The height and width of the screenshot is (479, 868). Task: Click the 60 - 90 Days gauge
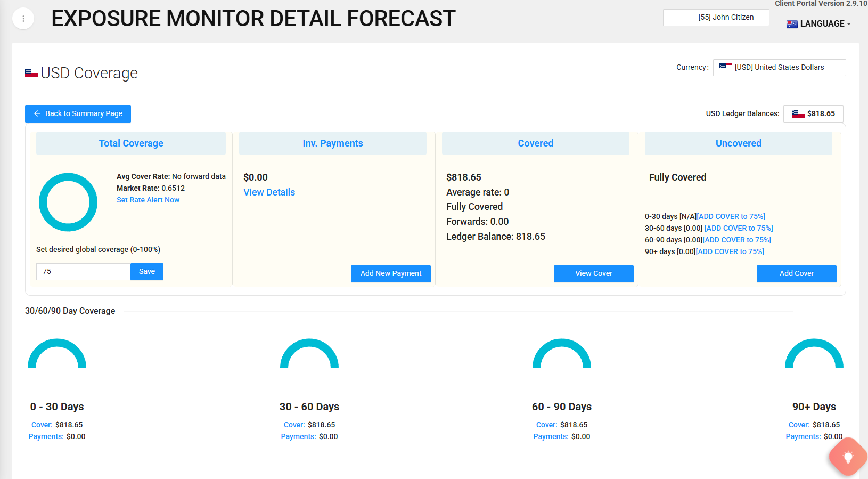tap(562, 353)
